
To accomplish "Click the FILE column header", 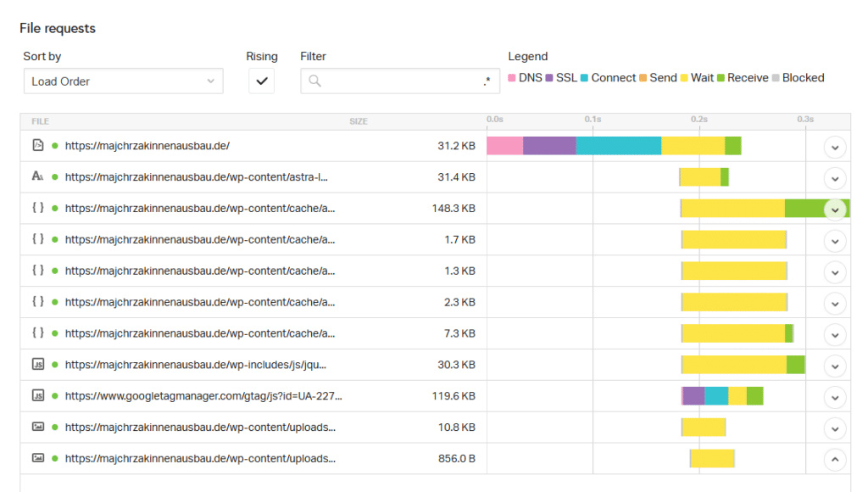I will coord(41,121).
